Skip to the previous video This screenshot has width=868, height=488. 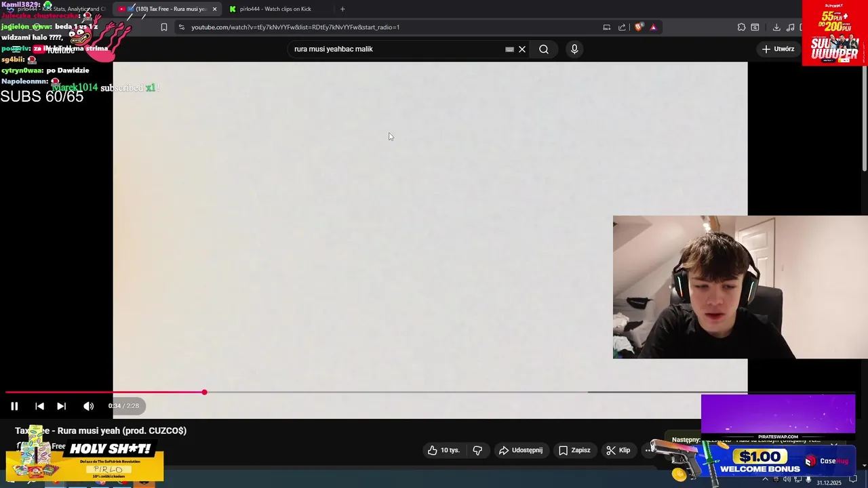click(x=39, y=406)
